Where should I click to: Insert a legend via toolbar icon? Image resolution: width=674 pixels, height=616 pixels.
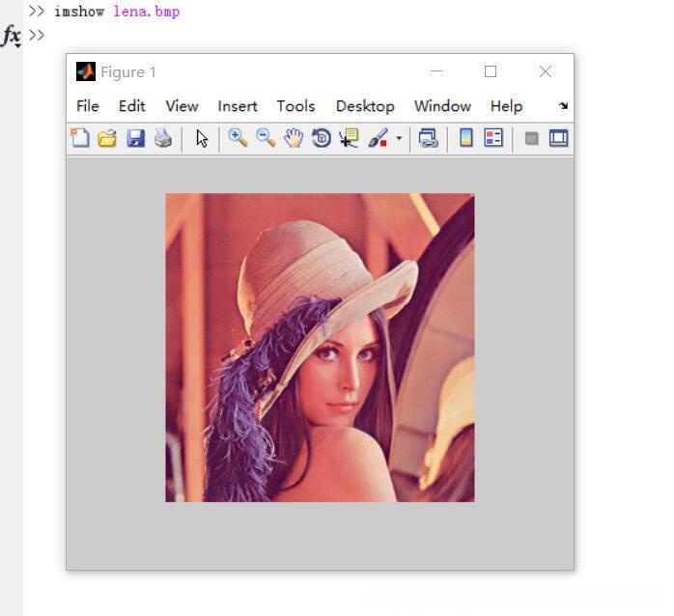point(493,138)
